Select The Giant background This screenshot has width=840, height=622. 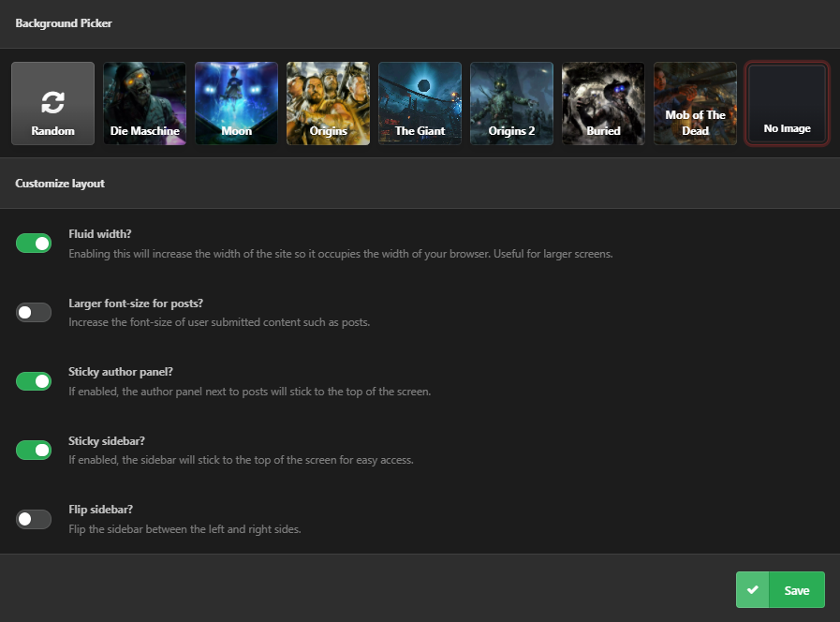tap(420, 103)
